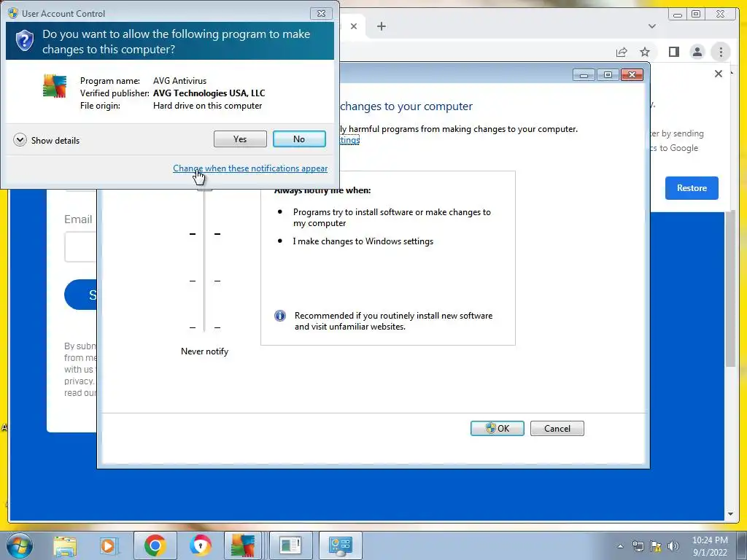Viewport: 747px width, 560px height.
Task: Click the partially hidden settings link
Action: (349, 140)
